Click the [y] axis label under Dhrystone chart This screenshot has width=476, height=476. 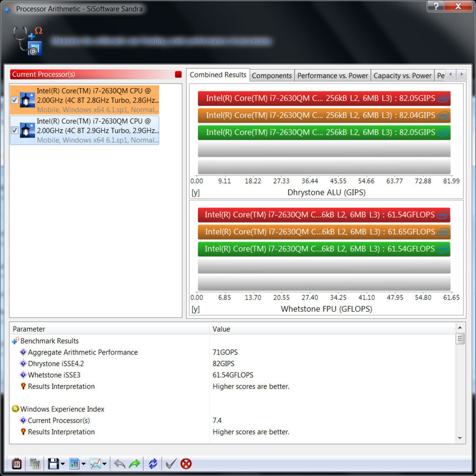pyautogui.click(x=196, y=192)
